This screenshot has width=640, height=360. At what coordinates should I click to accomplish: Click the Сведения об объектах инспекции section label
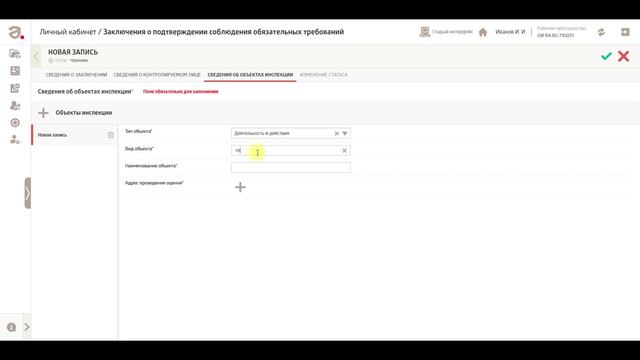click(85, 91)
